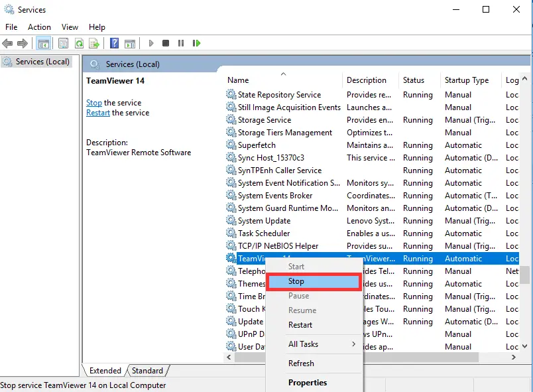The width and height of the screenshot is (533, 392).
Task: Click the horizontal scrollbar right arrow
Action: click(x=514, y=358)
